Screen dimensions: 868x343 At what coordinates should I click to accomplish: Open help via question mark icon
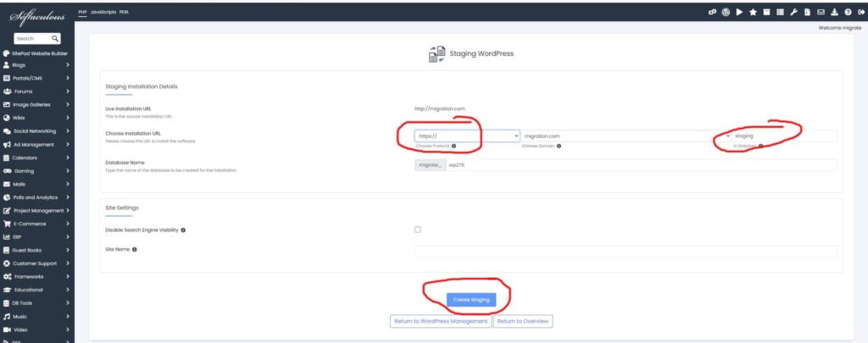pos(848,12)
